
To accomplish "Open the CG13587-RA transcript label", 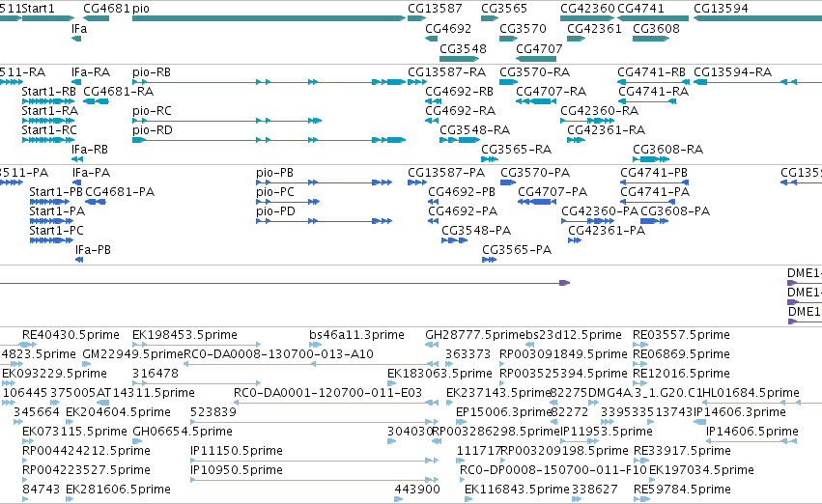I will (447, 71).
